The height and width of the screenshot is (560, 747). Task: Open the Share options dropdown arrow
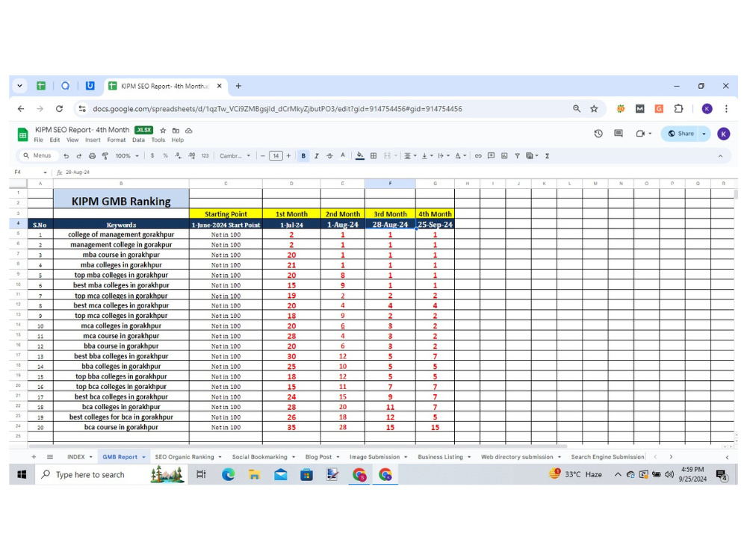pos(704,134)
